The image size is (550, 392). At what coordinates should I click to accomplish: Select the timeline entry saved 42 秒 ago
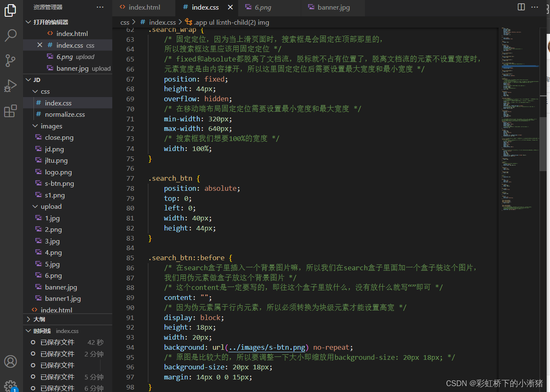pos(67,342)
